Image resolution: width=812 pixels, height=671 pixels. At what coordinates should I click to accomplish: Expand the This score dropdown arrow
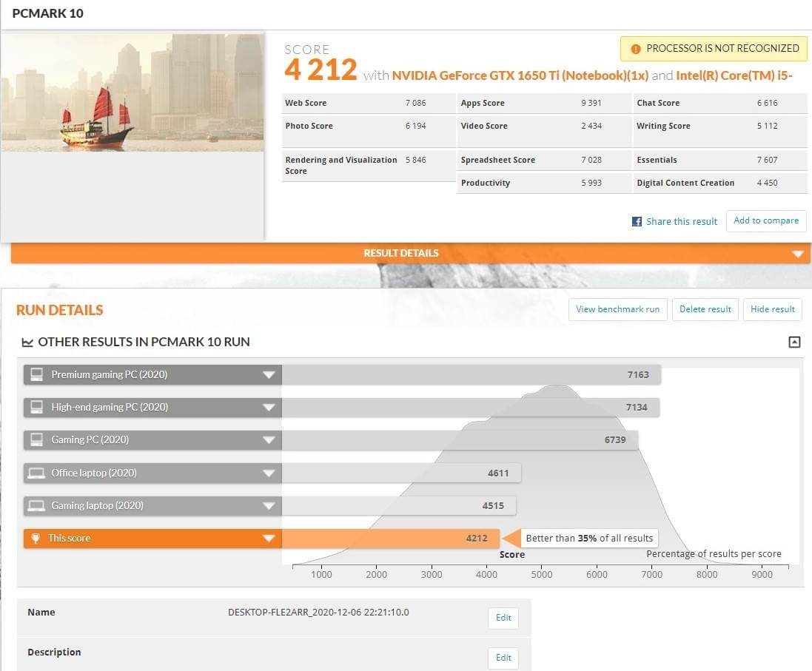(x=268, y=539)
